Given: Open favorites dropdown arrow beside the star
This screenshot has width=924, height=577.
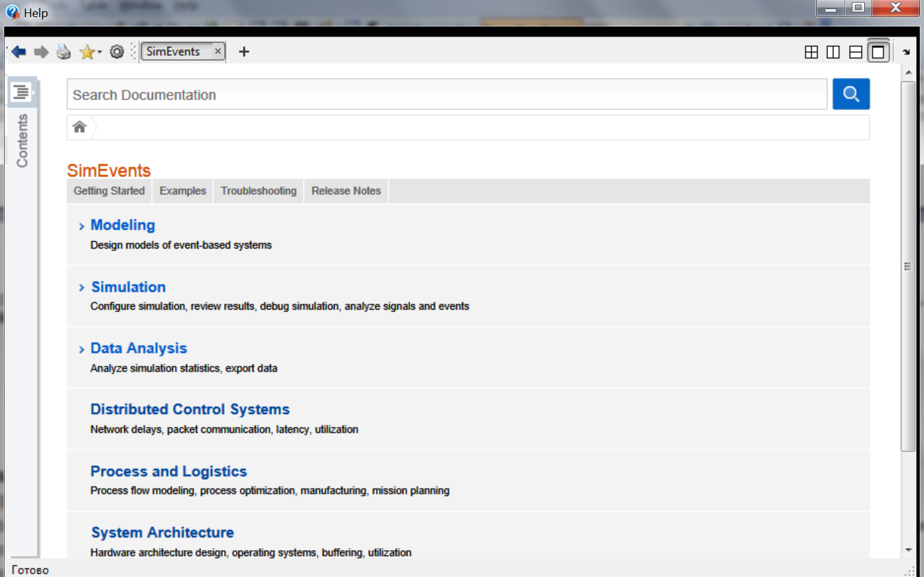Looking at the screenshot, I should pyautogui.click(x=100, y=52).
